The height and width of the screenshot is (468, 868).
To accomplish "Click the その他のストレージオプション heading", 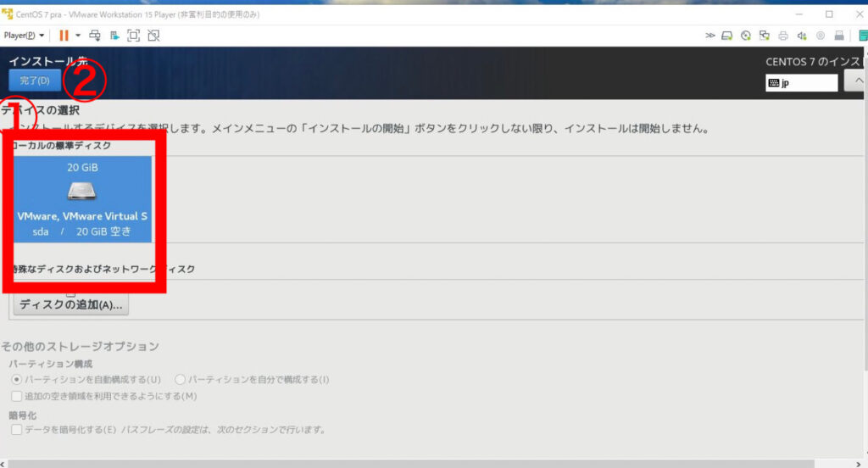I will tap(81, 346).
